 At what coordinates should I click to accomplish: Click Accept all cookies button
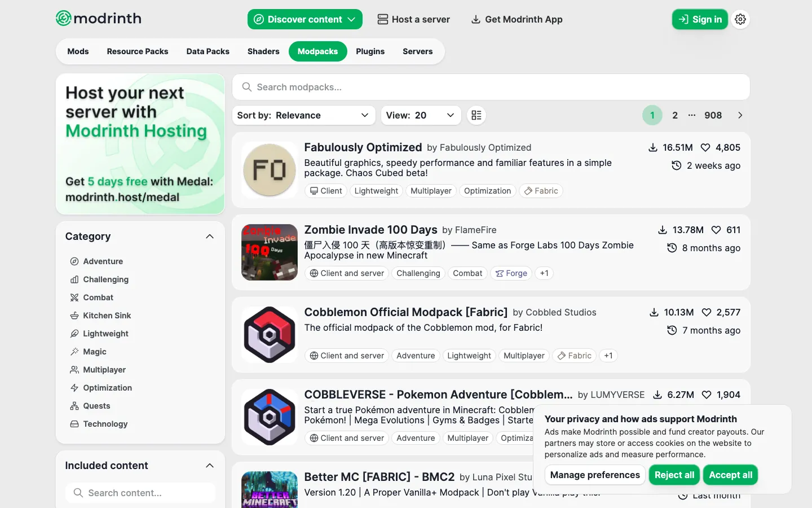tap(731, 475)
